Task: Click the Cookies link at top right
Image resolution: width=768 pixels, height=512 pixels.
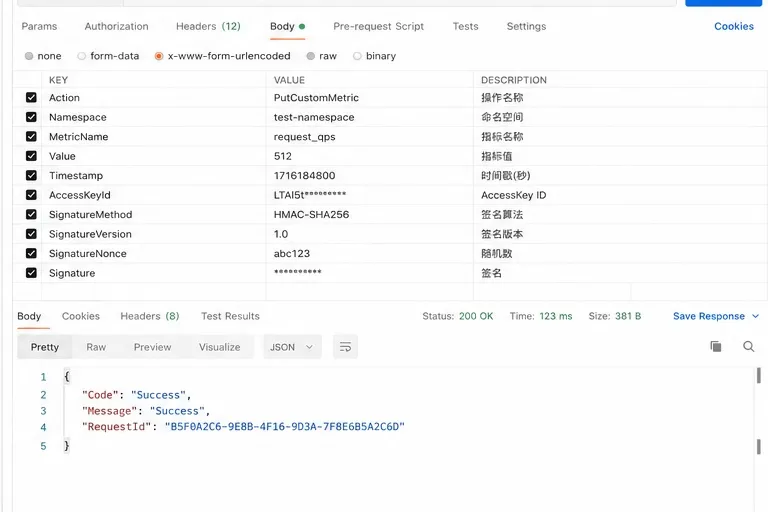Action: pos(734,26)
